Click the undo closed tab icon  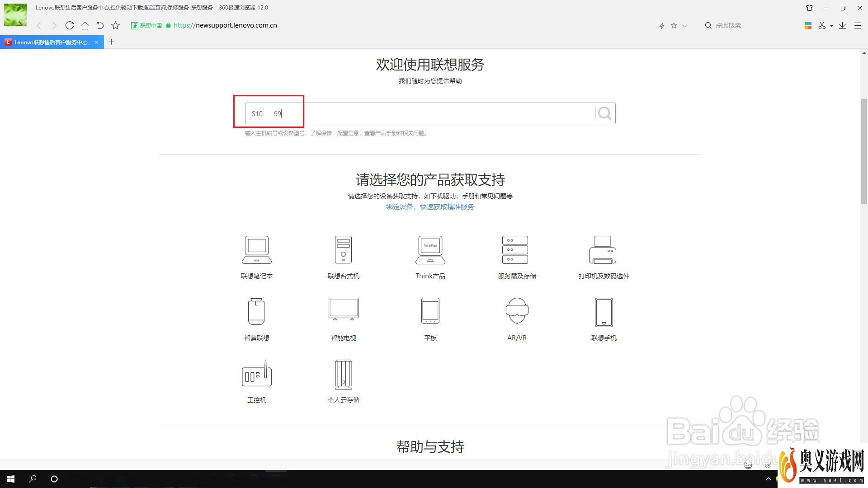pyautogui.click(x=100, y=25)
